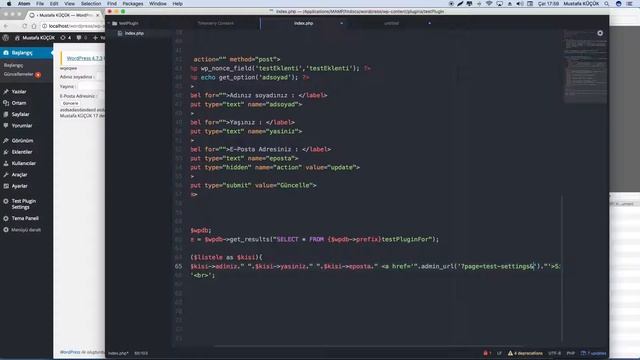Viewport: 640px width, 360px height.
Task: Click line number 65 in gutter
Action: pyautogui.click(x=178, y=266)
